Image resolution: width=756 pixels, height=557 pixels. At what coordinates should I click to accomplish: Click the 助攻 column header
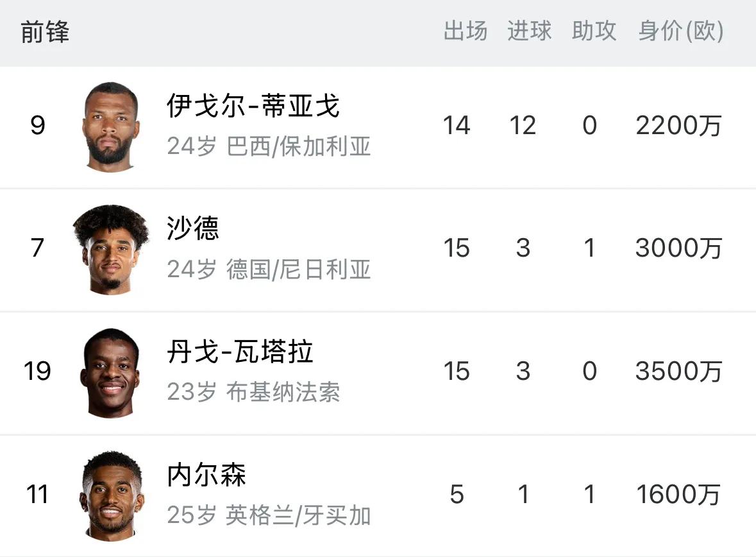click(x=594, y=31)
